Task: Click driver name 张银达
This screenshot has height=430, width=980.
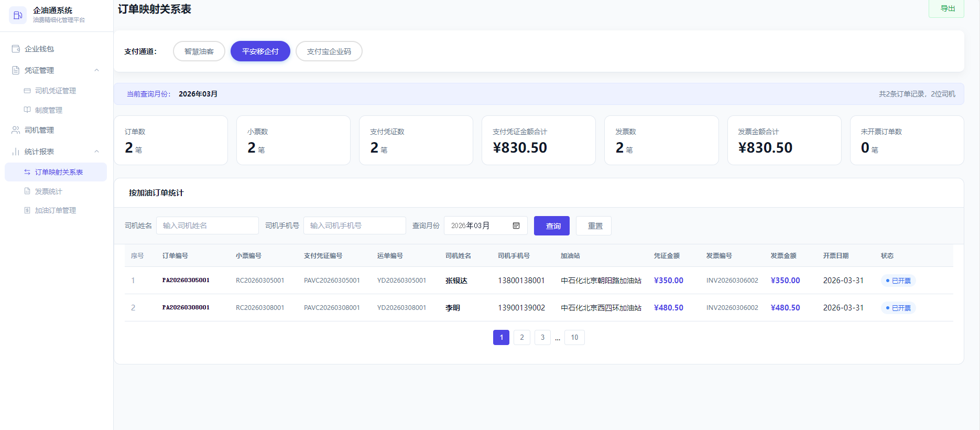Action: pyautogui.click(x=456, y=281)
